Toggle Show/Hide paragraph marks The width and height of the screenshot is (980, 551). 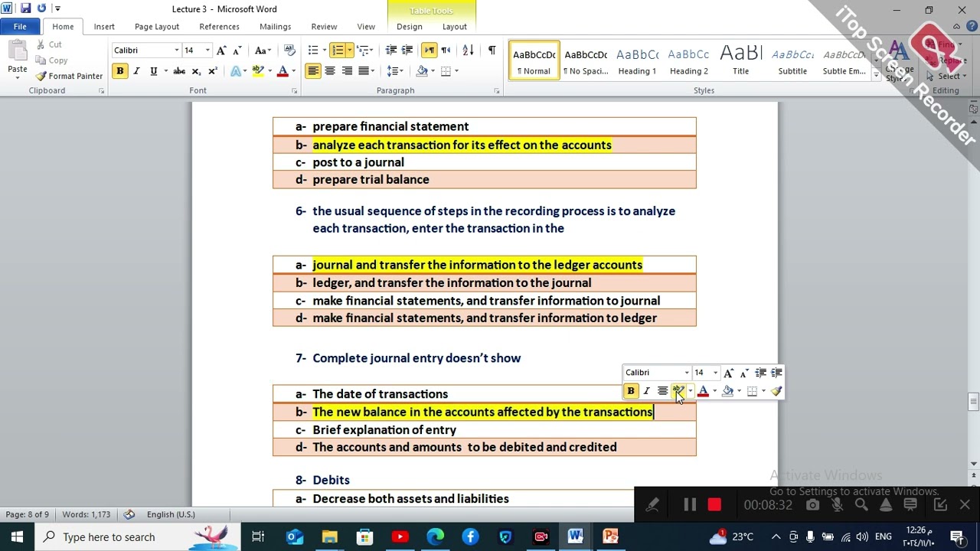point(492,51)
